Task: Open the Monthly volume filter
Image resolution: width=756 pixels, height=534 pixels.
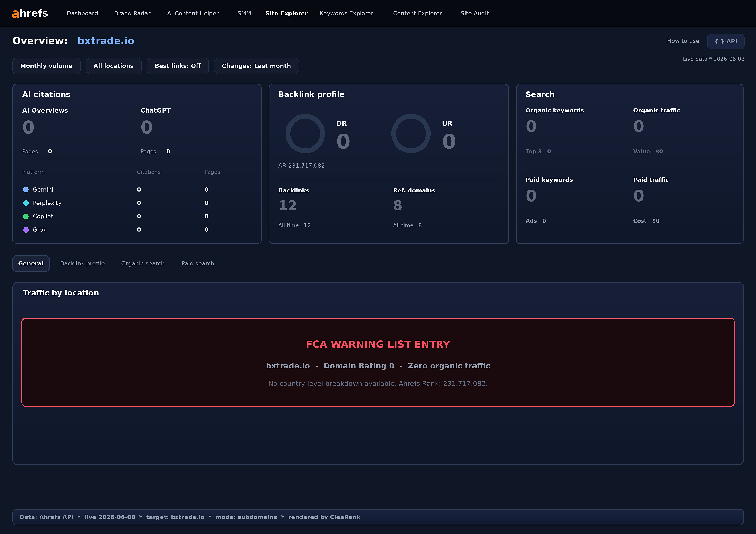Action: pyautogui.click(x=46, y=66)
